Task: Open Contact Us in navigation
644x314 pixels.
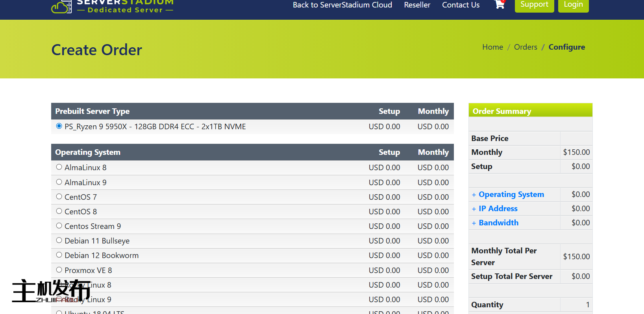Action: click(461, 5)
